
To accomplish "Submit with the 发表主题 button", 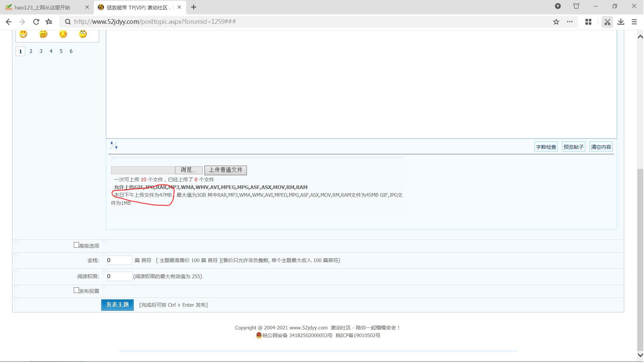I will 118,305.
